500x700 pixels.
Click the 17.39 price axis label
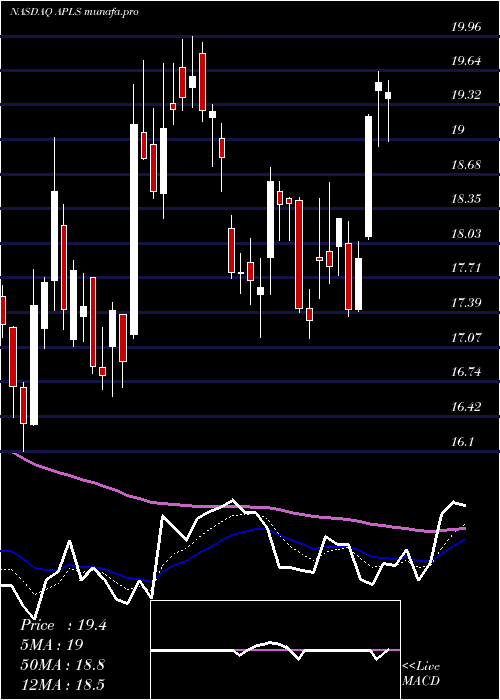[466, 302]
